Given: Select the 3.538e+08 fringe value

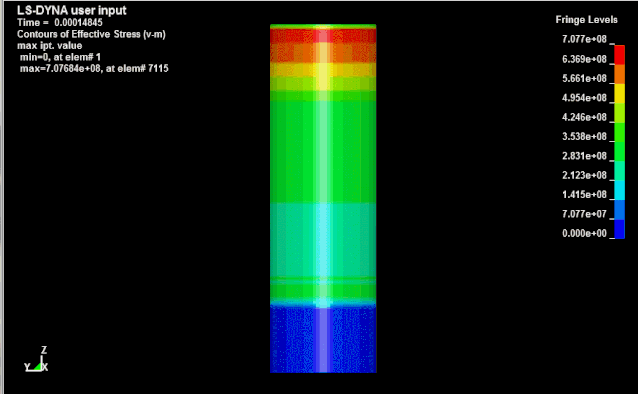Looking at the screenshot, I should (x=584, y=137).
